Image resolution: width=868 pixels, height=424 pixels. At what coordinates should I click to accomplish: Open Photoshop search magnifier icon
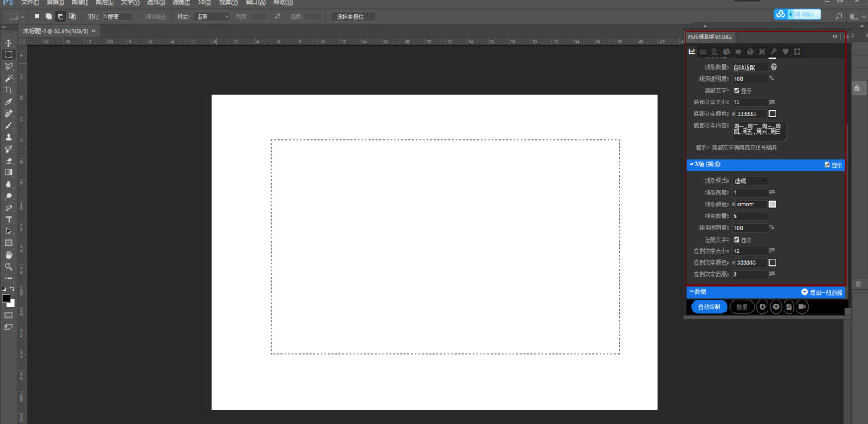pyautogui.click(x=839, y=17)
